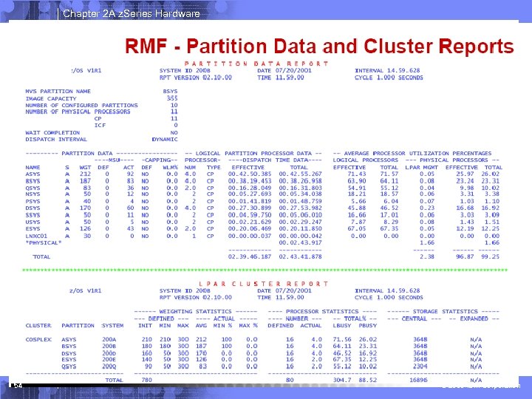Click 'WEIGHTING STATISTICS' section header
The image size is (532, 399).
pyautogui.click(x=195, y=312)
